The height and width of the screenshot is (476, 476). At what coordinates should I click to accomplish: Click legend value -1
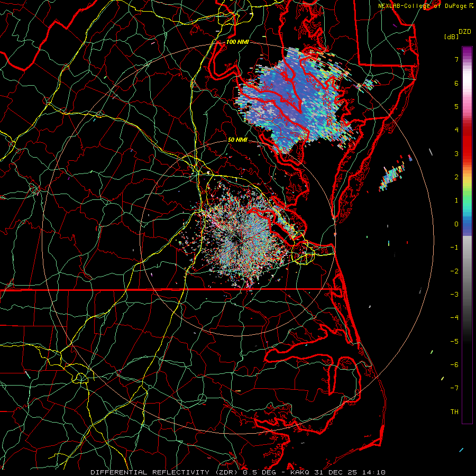(454, 248)
